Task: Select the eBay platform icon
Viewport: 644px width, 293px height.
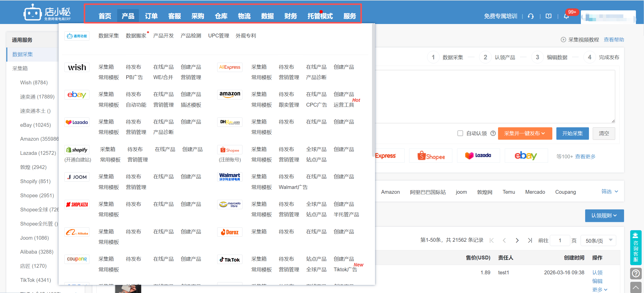Action: pyautogui.click(x=77, y=94)
